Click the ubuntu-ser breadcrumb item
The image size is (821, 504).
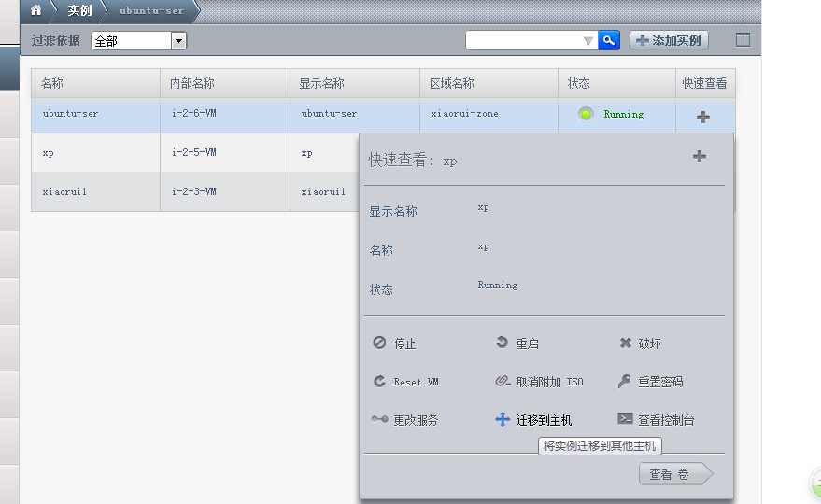(x=149, y=10)
